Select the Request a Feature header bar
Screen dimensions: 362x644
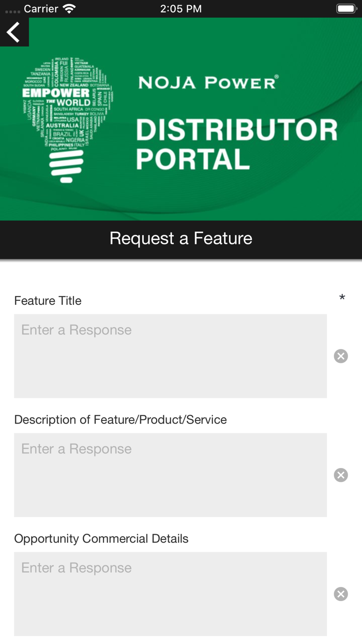181,239
